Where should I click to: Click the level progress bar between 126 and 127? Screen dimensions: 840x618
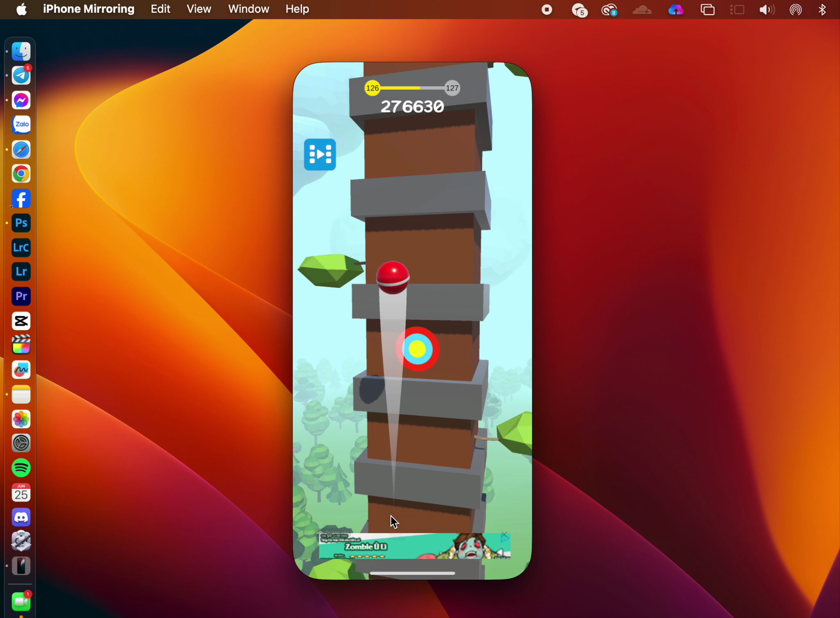click(412, 88)
